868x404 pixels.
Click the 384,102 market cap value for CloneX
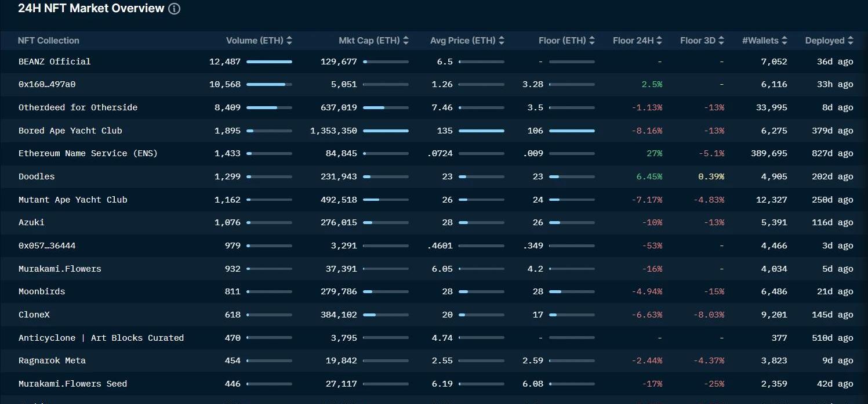click(339, 315)
